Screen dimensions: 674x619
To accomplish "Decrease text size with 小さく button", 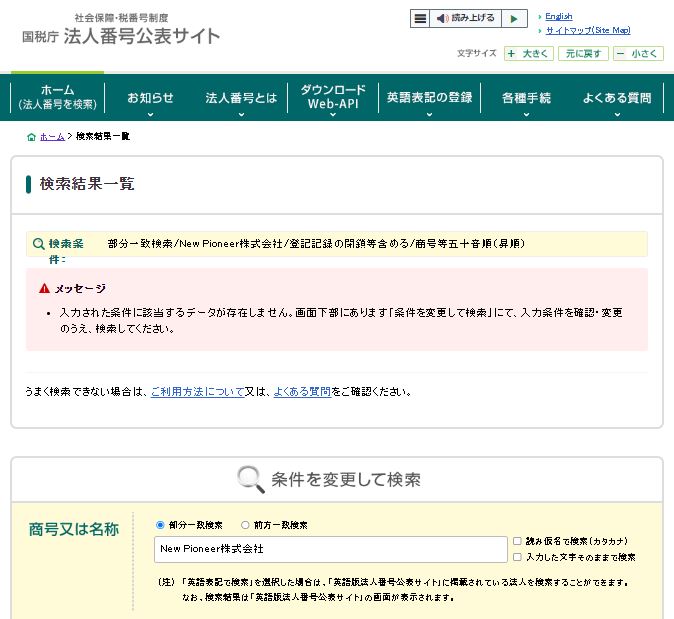I will point(638,54).
